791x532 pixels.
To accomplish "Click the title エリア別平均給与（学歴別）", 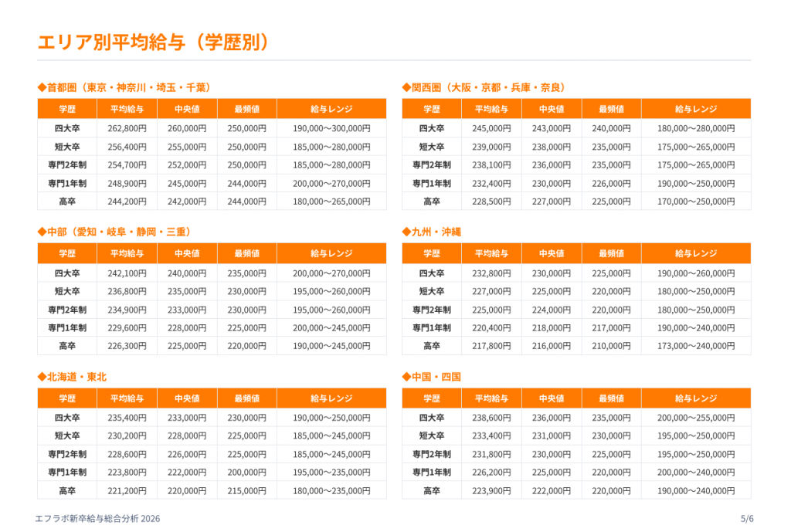I will tap(154, 42).
